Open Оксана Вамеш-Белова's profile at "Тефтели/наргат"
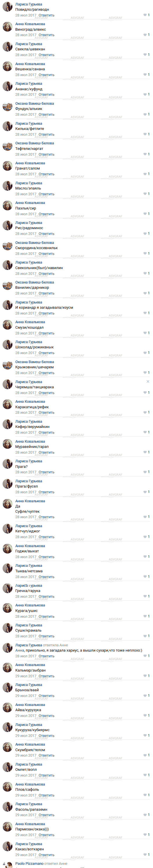 (x=35, y=143)
